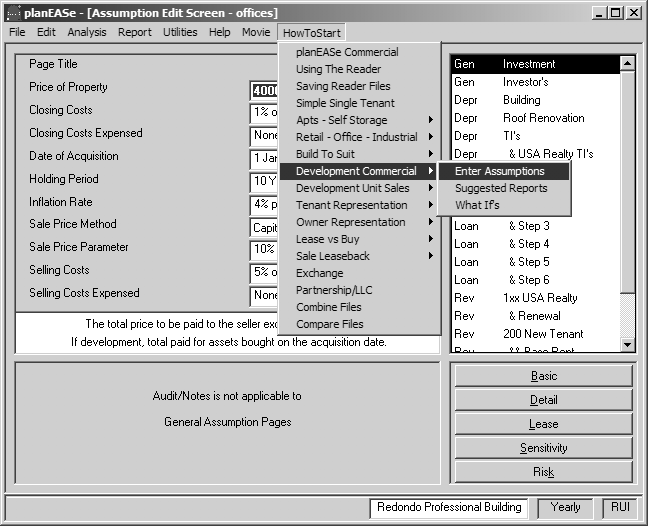Select Depr Roof Renovation list entry
The height and width of the screenshot is (526, 648).
(536, 118)
